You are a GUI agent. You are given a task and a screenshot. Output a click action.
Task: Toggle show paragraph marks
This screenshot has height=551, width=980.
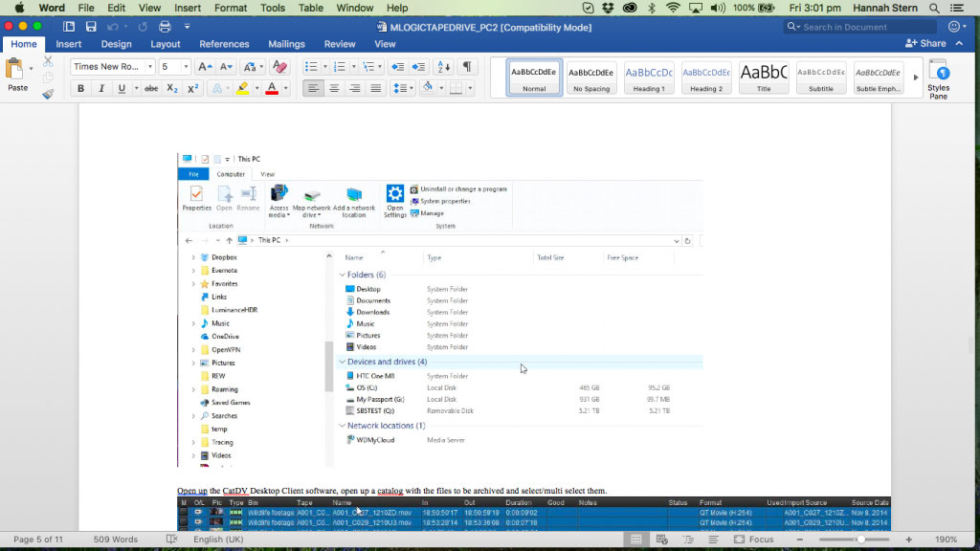coord(467,67)
